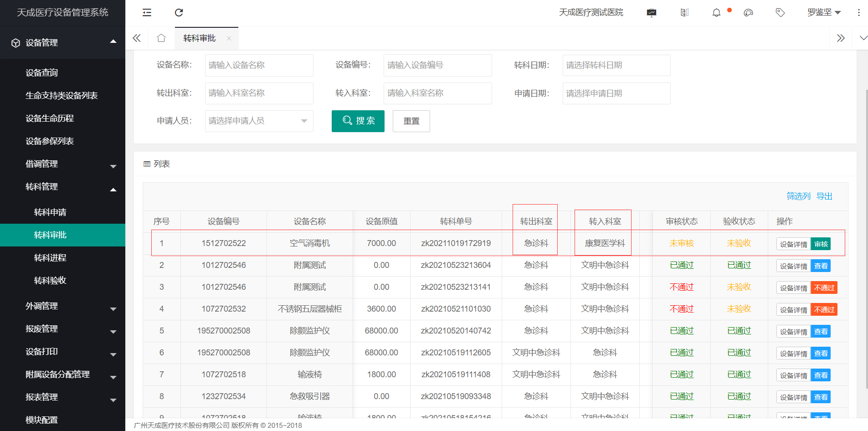Select the active 转科审批 sidebar item
The image size is (868, 431).
[x=62, y=235]
